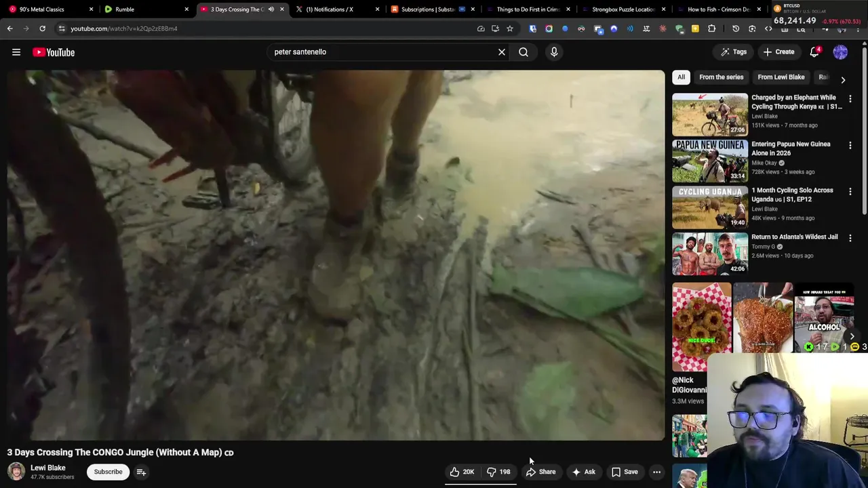Click the Ask button

click(583, 472)
